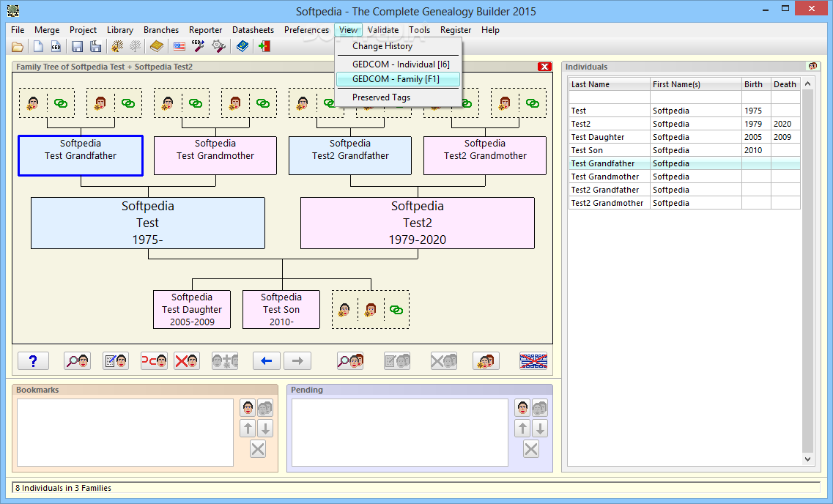Add father above Test Grandfather box
833x504 pixels.
pyautogui.click(x=34, y=103)
